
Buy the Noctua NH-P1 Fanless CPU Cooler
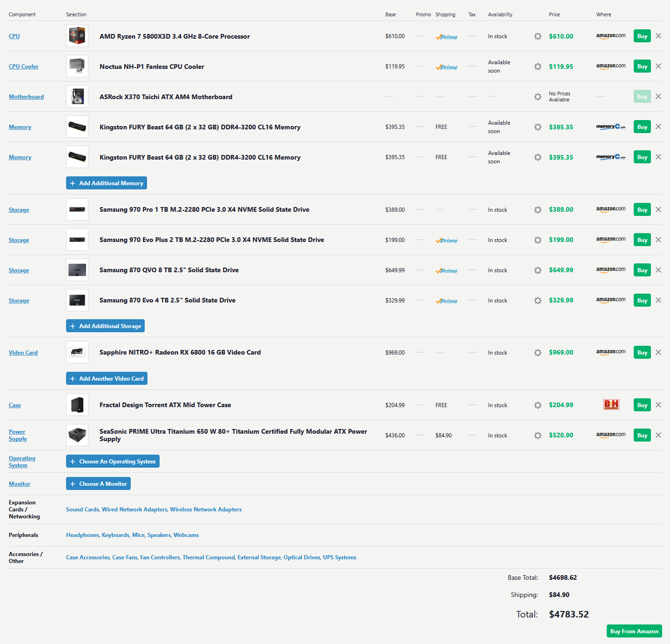[642, 66]
